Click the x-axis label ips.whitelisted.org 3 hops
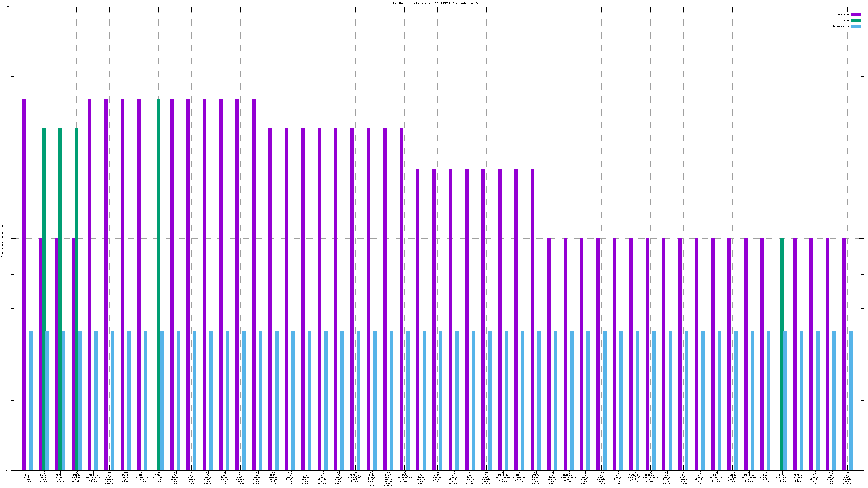The width and height of the screenshot is (868, 488). pos(404,477)
